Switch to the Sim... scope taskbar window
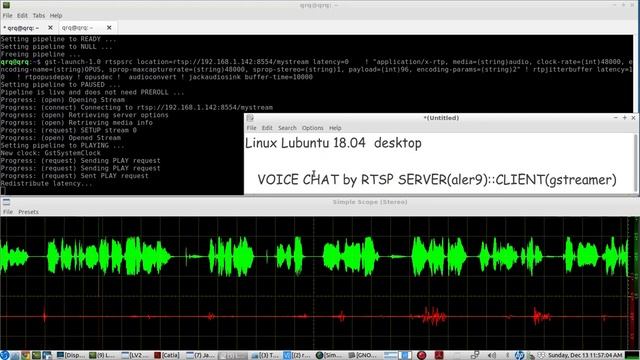The width and height of the screenshot is (640, 360). (x=329, y=355)
